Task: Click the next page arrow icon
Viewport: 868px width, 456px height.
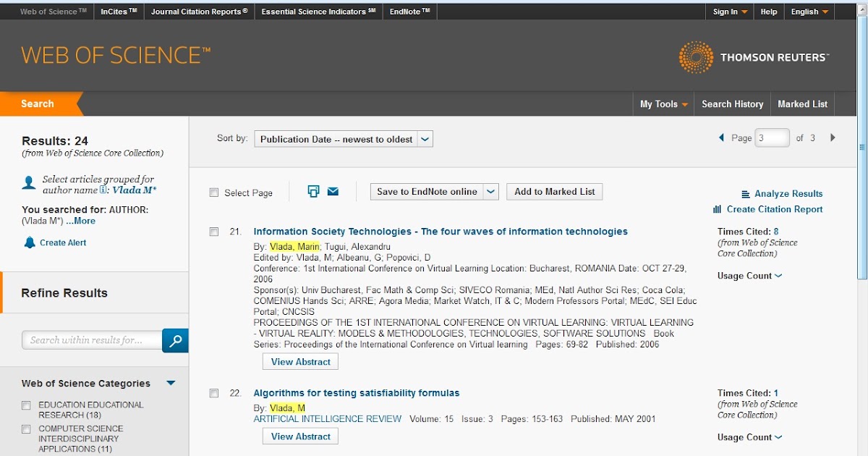Action: pos(833,137)
